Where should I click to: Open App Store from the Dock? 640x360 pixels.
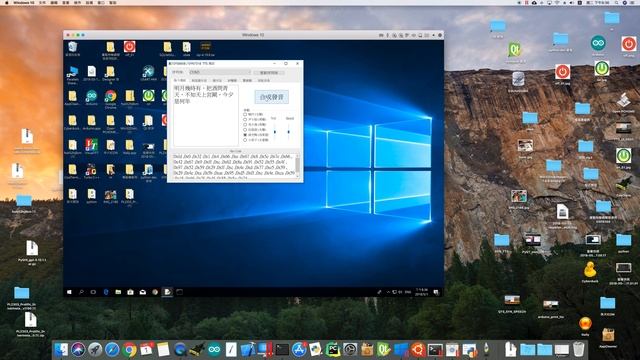point(299,350)
